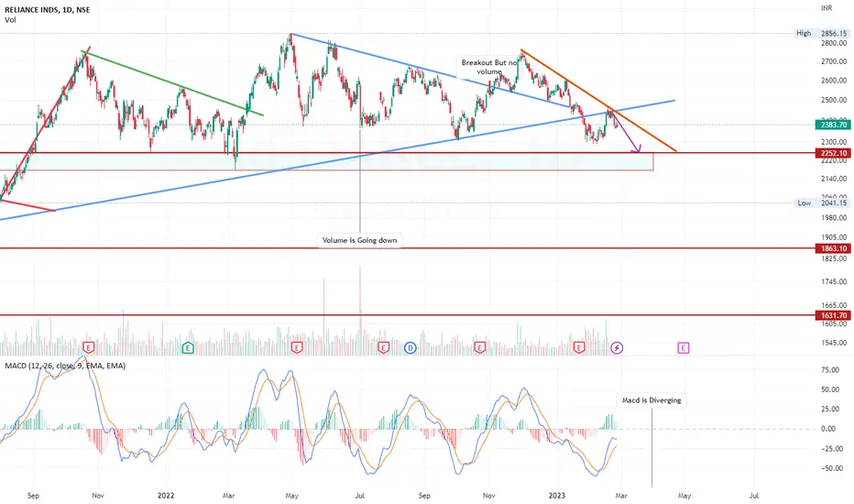Screen dimensions: 854x504
Task: Click the blue dividend D marker
Action: (x=411, y=347)
